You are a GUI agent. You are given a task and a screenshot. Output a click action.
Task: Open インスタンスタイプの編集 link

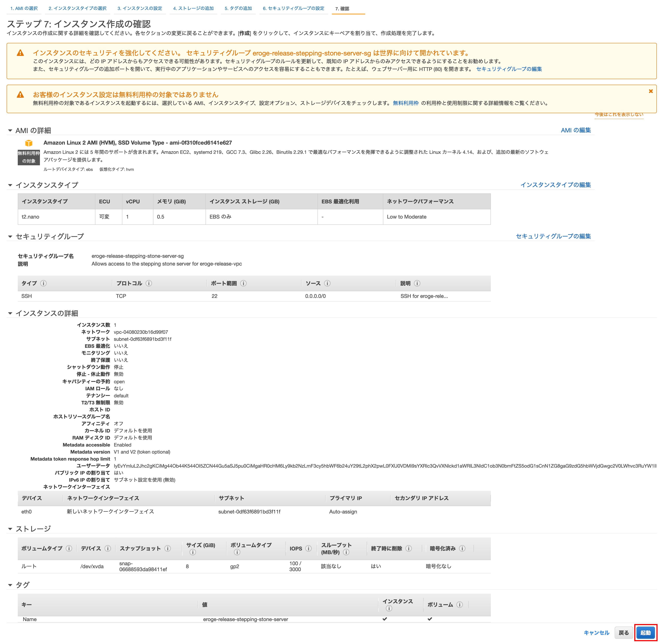coord(556,185)
